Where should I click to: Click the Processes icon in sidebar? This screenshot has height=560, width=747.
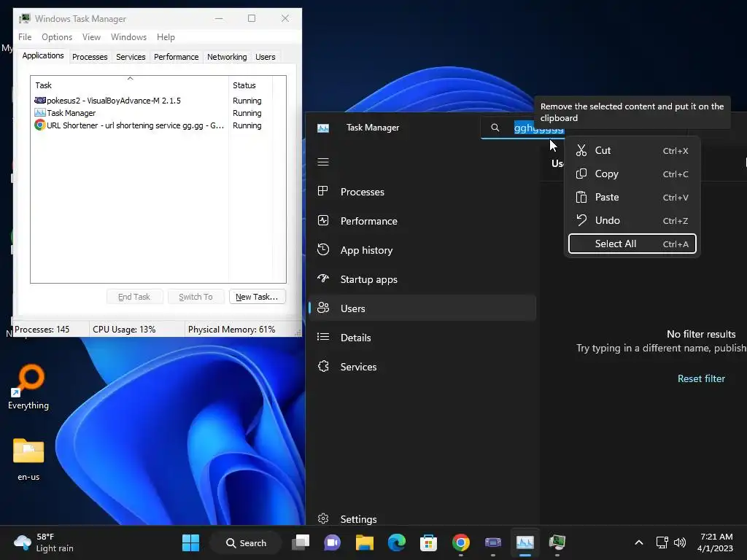[x=323, y=192]
